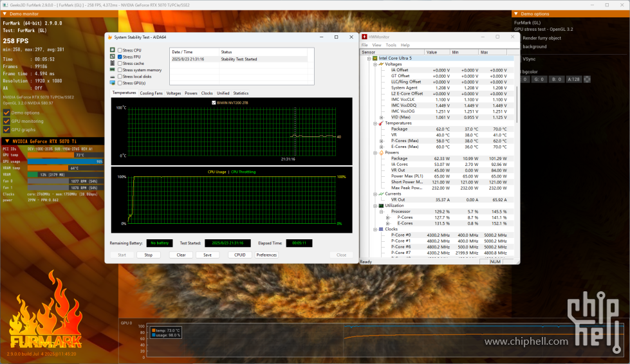
Task: Click the RAM icon beside Stress system memory
Action: [113, 70]
